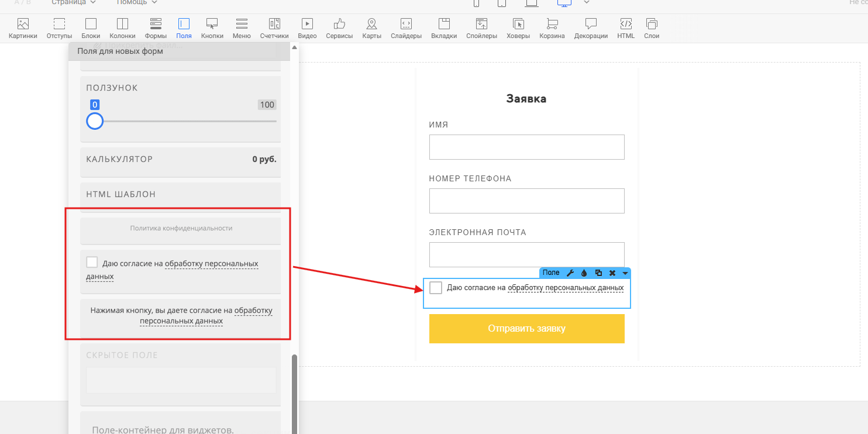Open the Спойлеры widget group
Image resolution: width=868 pixels, height=434 pixels.
coord(481,29)
